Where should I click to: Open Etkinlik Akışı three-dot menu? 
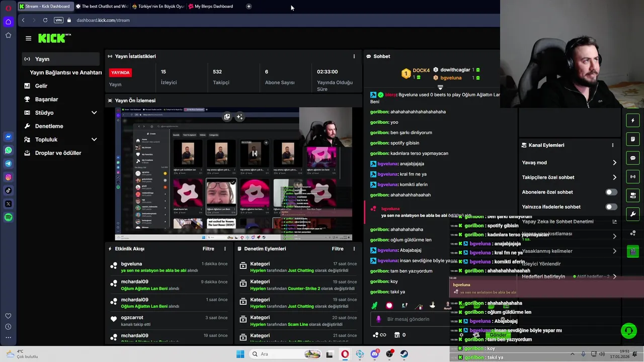pos(225,249)
